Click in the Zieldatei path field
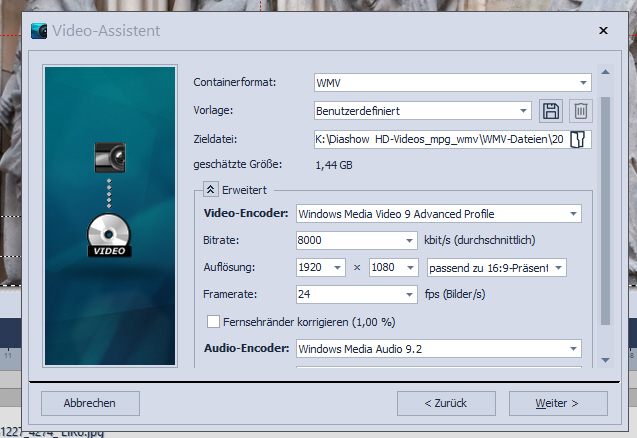The height and width of the screenshot is (438, 637). point(438,139)
